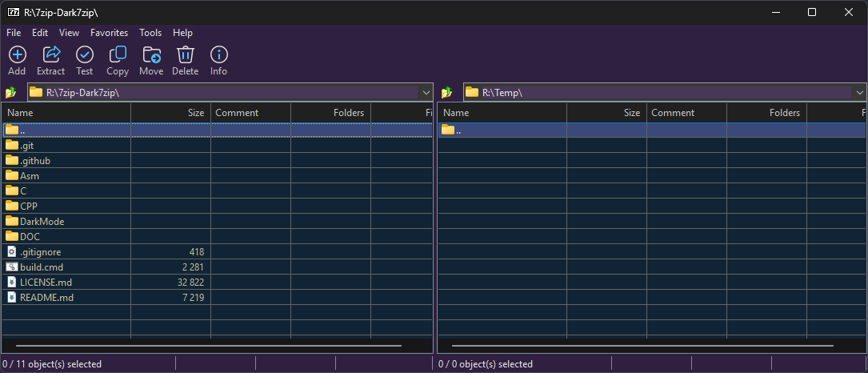
Task: Open the Edit menu
Action: [x=40, y=33]
